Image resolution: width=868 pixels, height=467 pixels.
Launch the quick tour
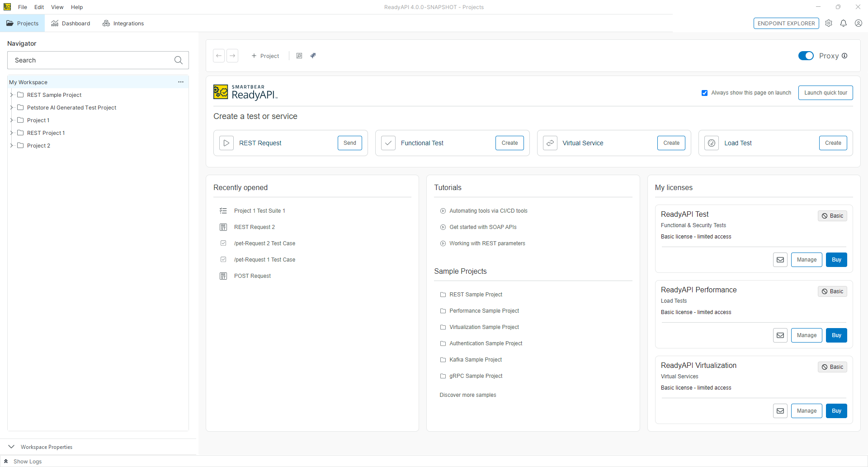[x=826, y=93]
